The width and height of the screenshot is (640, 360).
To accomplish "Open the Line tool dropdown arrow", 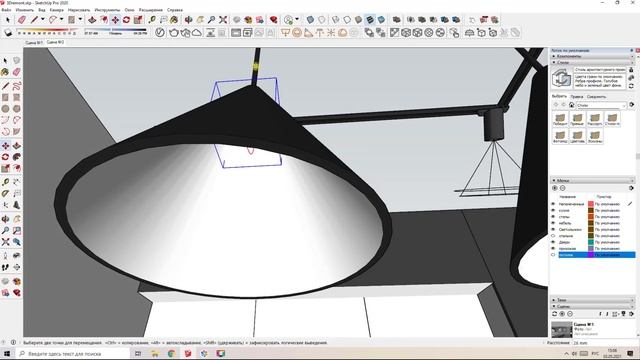I will pyautogui.click(x=42, y=20).
